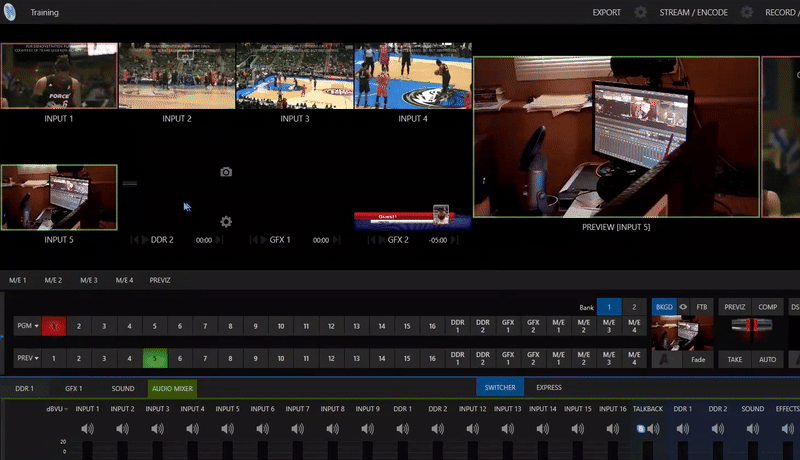The height and width of the screenshot is (460, 800).
Task: Select Bank 1 in switcher
Action: click(x=609, y=307)
